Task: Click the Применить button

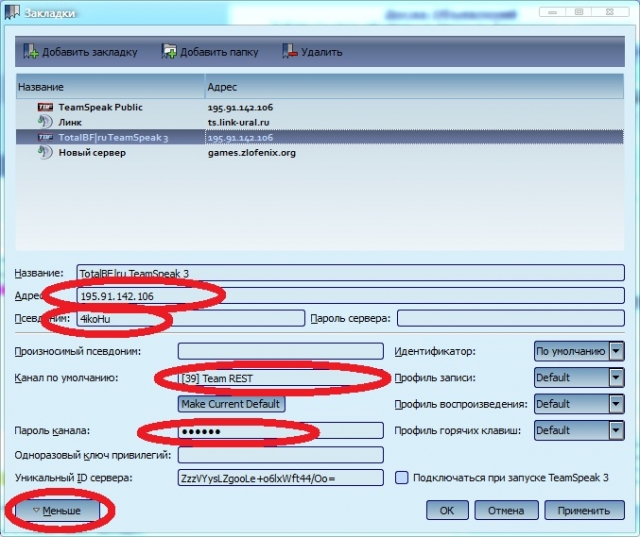Action: coord(584,510)
